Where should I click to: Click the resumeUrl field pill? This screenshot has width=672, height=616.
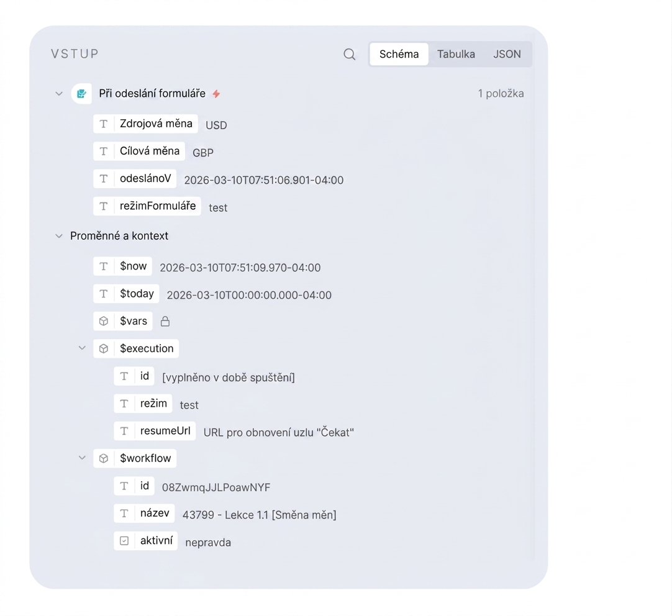(155, 431)
